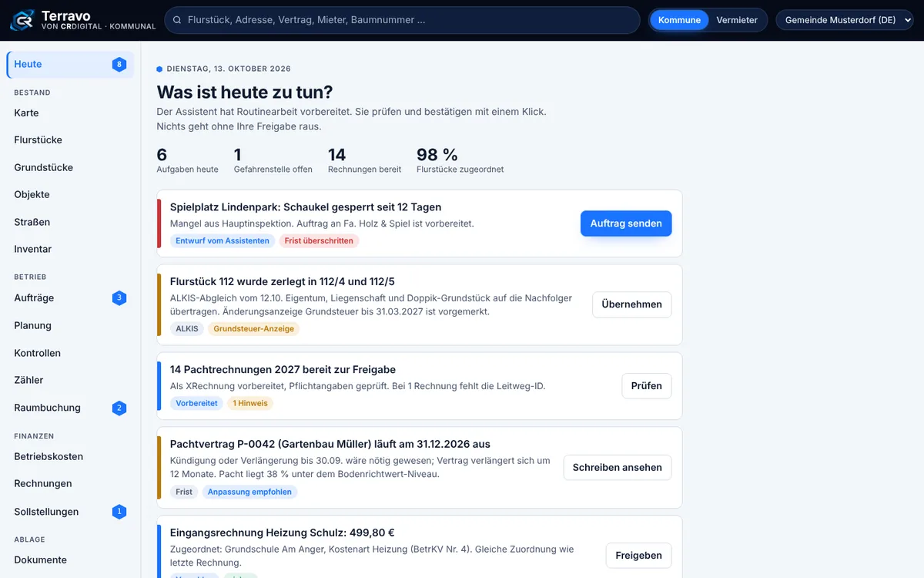Click the "Entwurf vom Assistenten" tag
924x578 pixels.
point(223,240)
